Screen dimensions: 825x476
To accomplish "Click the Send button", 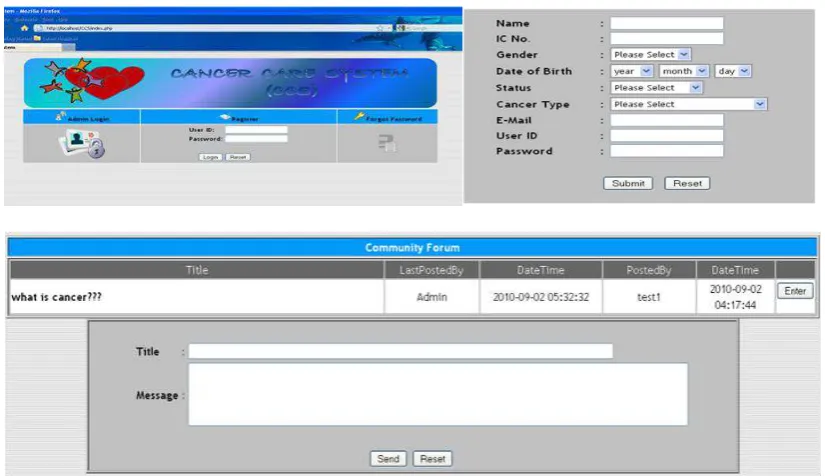I will tap(388, 459).
